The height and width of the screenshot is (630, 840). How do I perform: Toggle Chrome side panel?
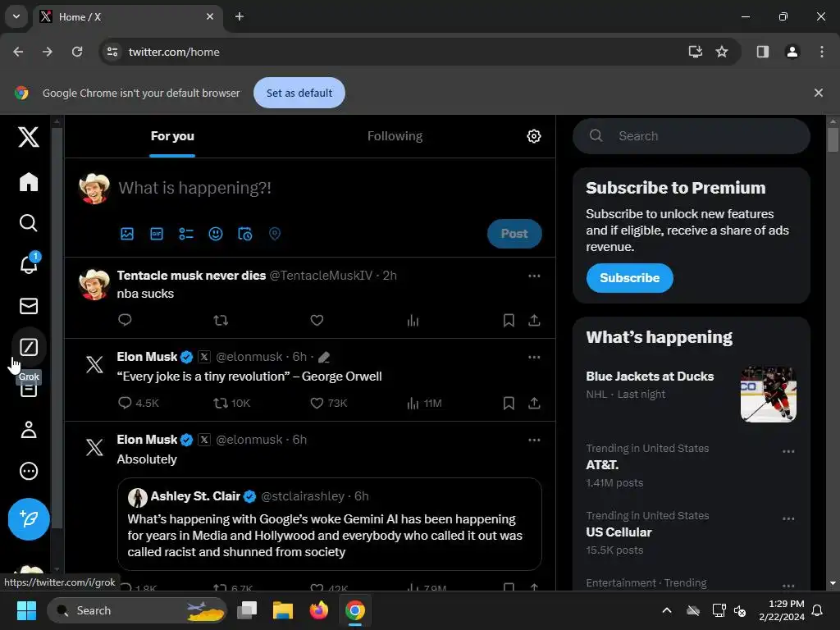click(x=762, y=52)
